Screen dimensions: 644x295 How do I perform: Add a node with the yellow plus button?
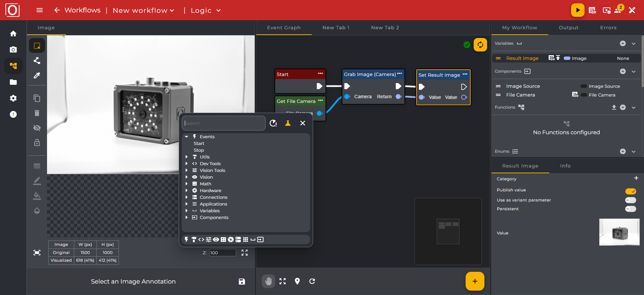475,281
